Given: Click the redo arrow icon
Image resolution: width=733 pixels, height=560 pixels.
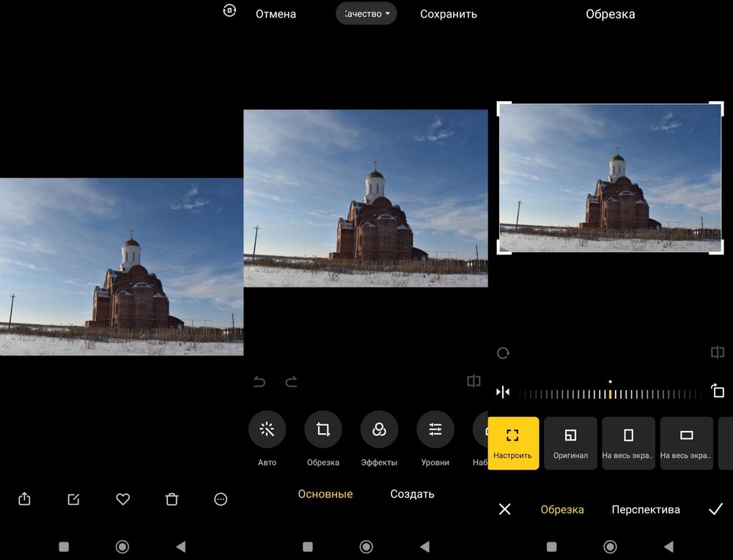Looking at the screenshot, I should (291, 381).
